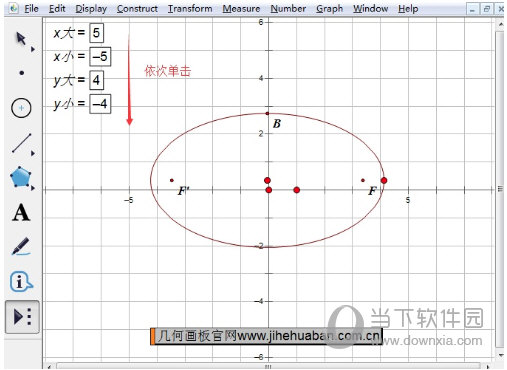Open the Transform menu
The image size is (507, 370).
[190, 8]
